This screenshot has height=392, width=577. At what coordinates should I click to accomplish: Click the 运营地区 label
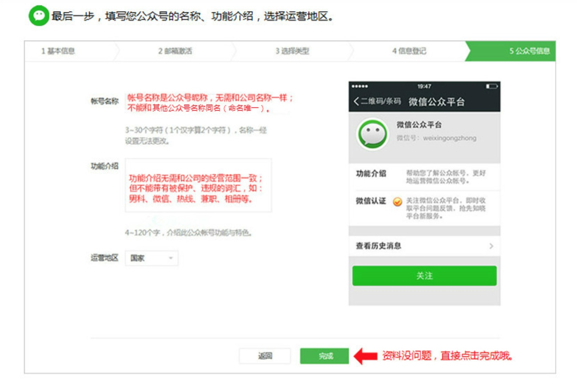pos(104,258)
